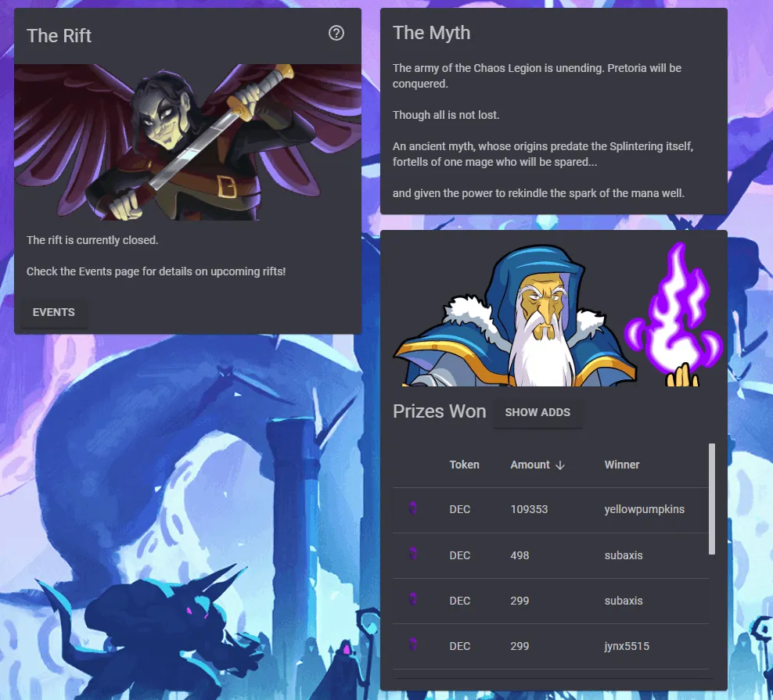Click the DEC icon in subaxis 299 row

[413, 600]
